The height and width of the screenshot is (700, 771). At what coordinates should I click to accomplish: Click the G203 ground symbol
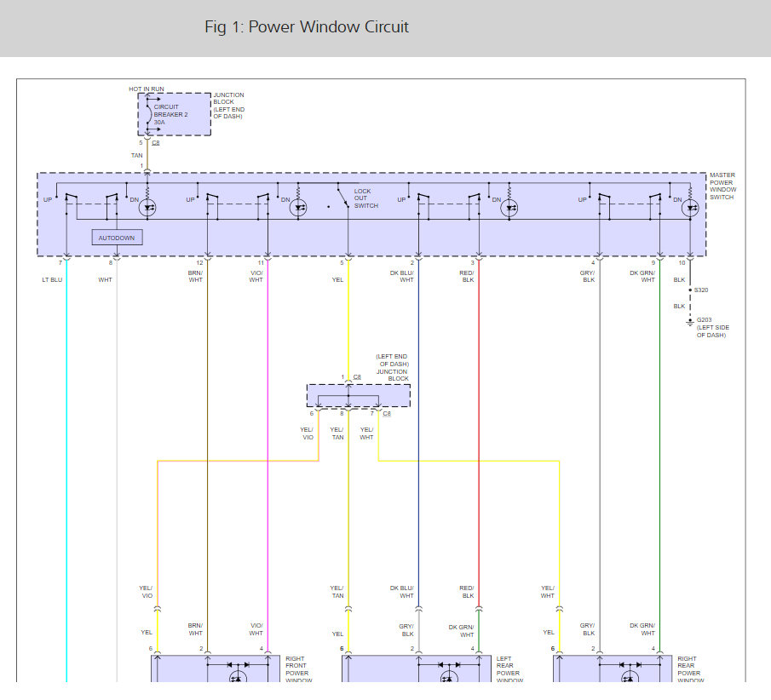pyautogui.click(x=690, y=323)
